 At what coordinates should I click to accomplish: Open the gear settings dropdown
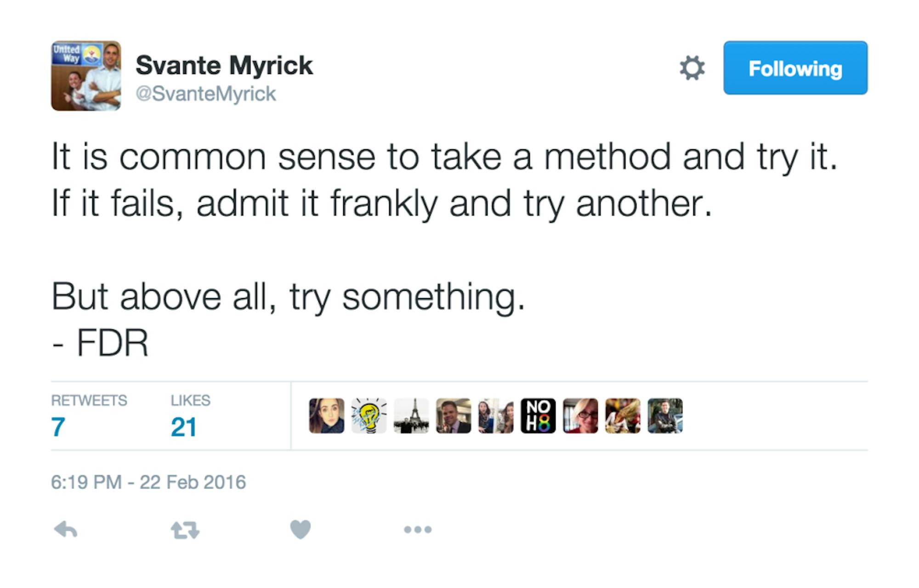pyautogui.click(x=692, y=68)
